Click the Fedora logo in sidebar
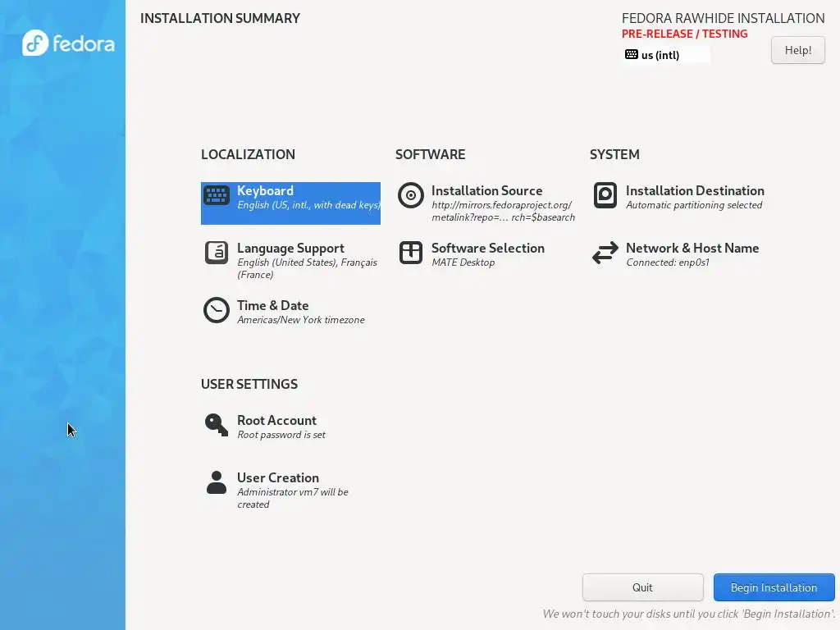Viewport: 840px width, 630px height. pos(68,43)
